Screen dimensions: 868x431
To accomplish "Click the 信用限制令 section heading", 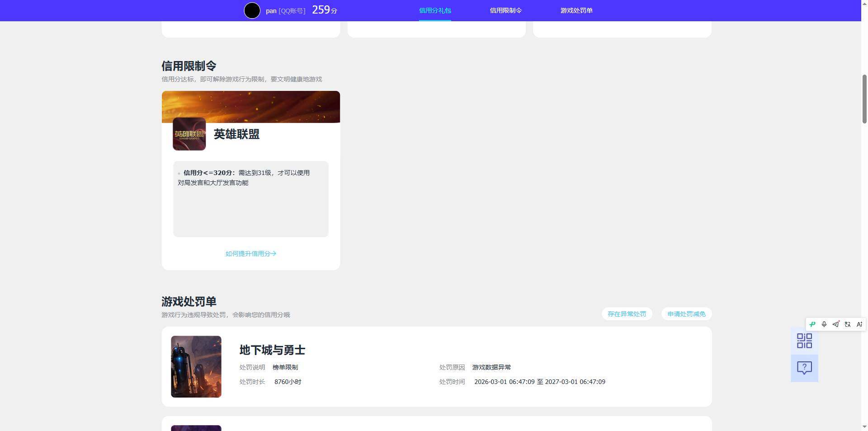I will coord(189,66).
